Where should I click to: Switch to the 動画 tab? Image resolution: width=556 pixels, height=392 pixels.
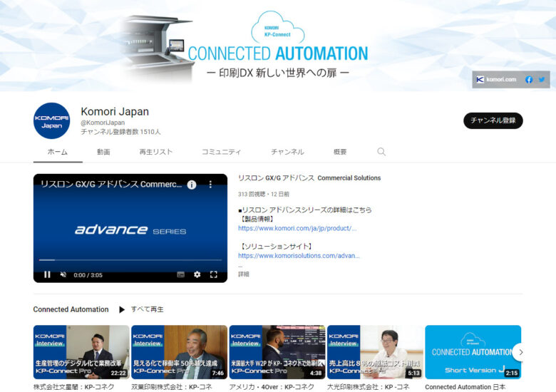click(x=103, y=152)
